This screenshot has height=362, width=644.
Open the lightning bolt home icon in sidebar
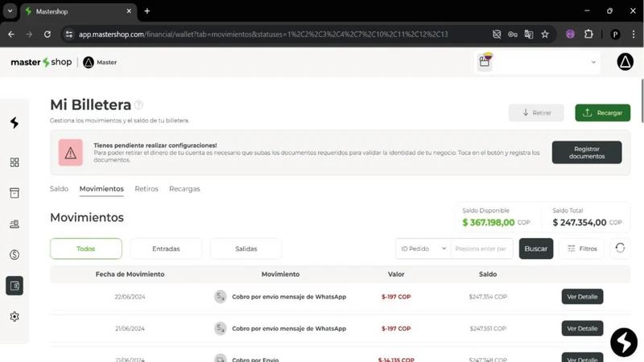coord(14,122)
